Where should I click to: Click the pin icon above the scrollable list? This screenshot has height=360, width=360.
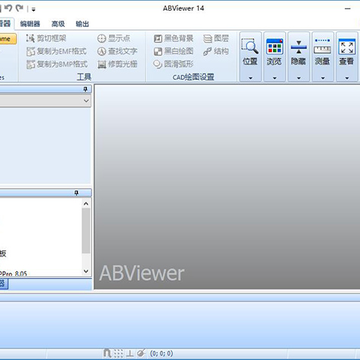tap(76, 193)
